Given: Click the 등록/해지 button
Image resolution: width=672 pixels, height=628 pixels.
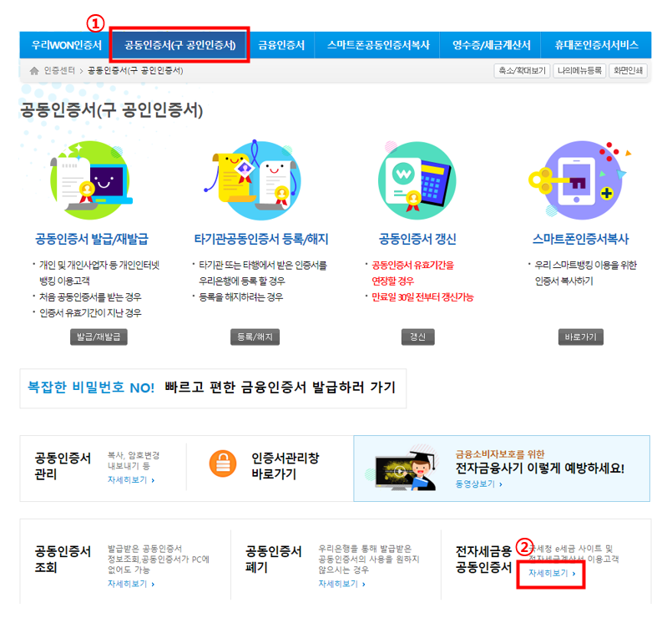Looking at the screenshot, I should click(x=255, y=337).
